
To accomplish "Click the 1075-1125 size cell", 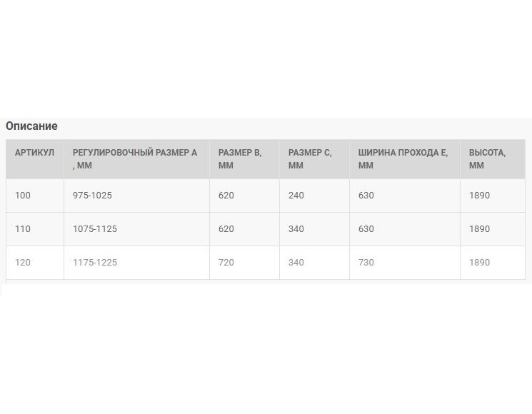I will pyautogui.click(x=136, y=229).
